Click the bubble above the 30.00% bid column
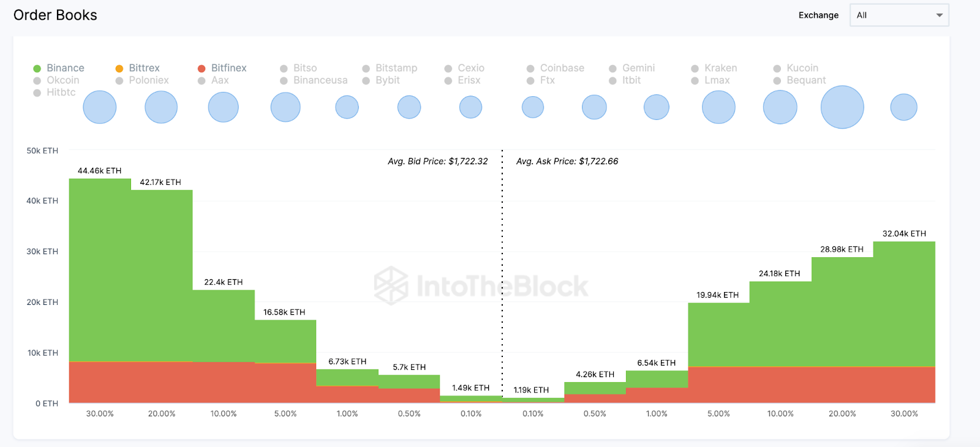This screenshot has width=980, height=447. pyautogui.click(x=99, y=107)
